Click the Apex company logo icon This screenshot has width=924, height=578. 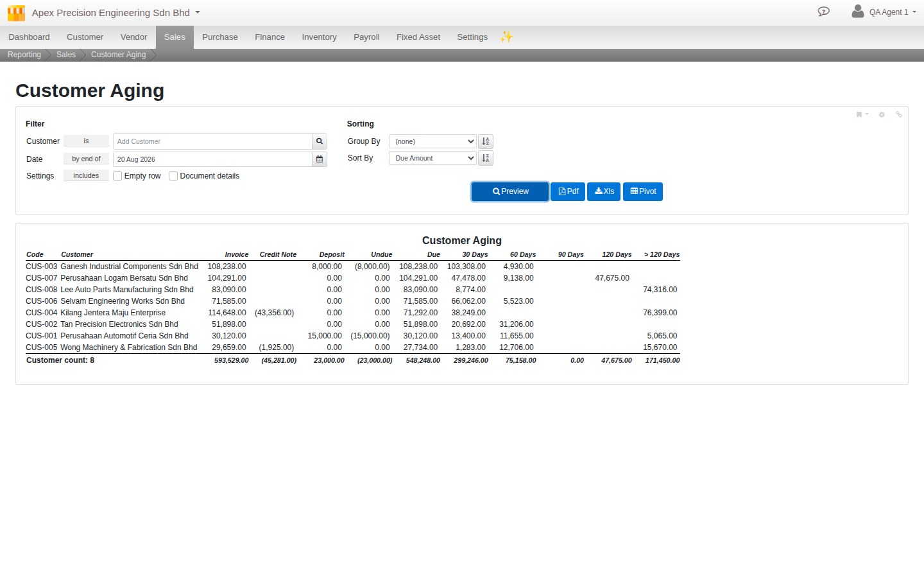click(16, 13)
